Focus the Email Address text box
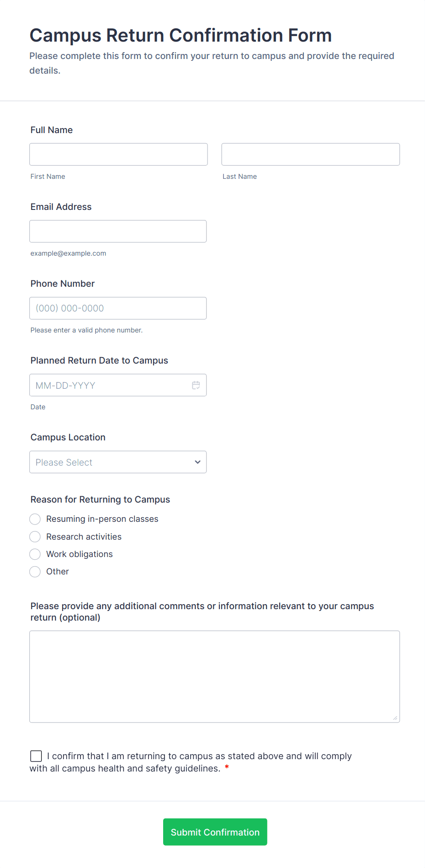 (x=118, y=231)
